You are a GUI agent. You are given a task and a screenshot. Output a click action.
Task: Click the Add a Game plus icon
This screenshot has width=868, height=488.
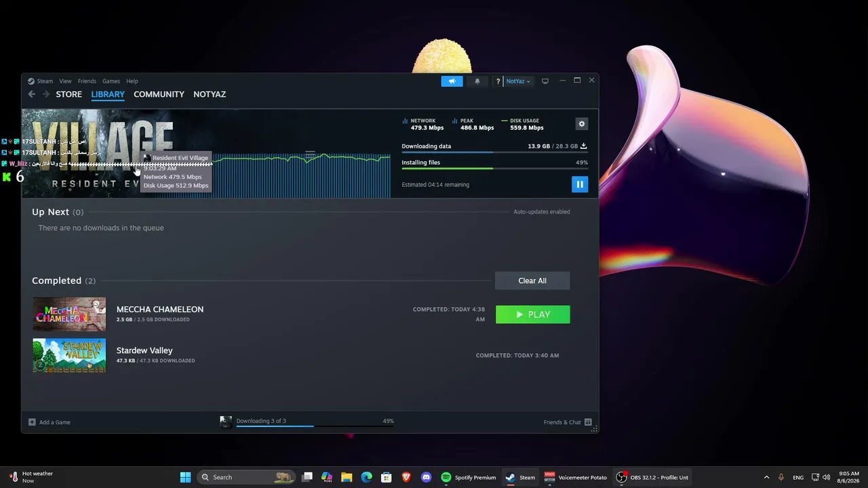tap(32, 422)
